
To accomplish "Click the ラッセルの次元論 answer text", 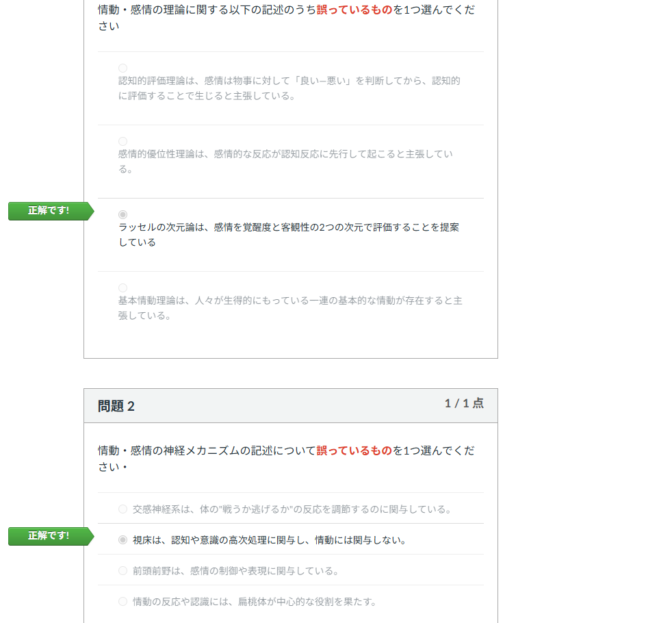I will (288, 234).
